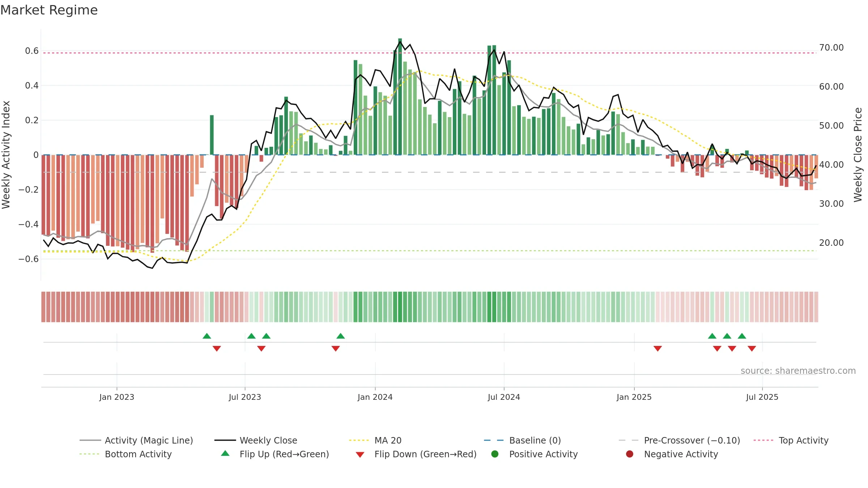The height and width of the screenshot is (488, 868).
Task: Click the Jan 2023 axis label
Action: coord(117,397)
